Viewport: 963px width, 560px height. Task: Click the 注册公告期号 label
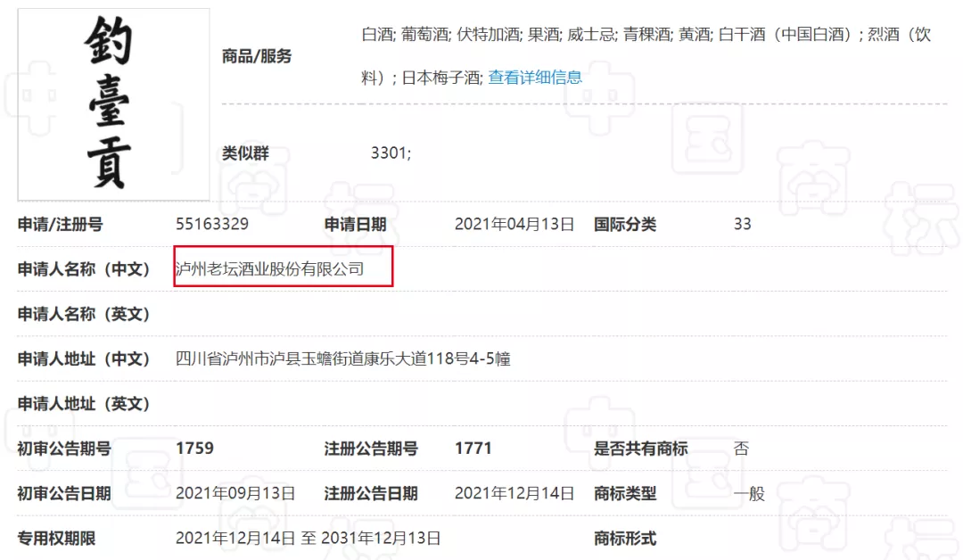pyautogui.click(x=371, y=449)
